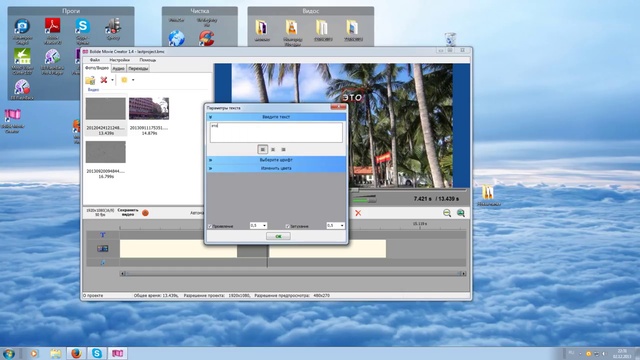Click the zoom in timeline magnifier
This screenshot has height=360, width=640.
461,213
